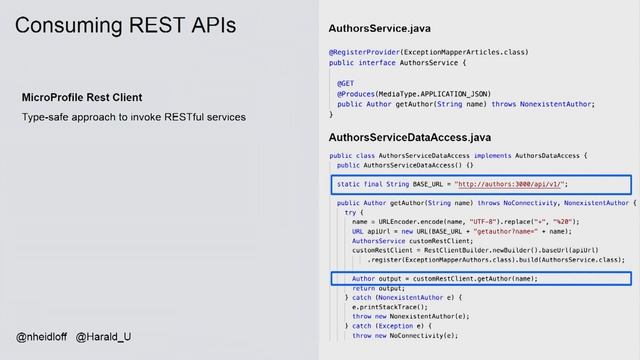Click 'catch (NonexistentAuthor e) {' line
Screen dimensions: 640x360
[x=403, y=298]
